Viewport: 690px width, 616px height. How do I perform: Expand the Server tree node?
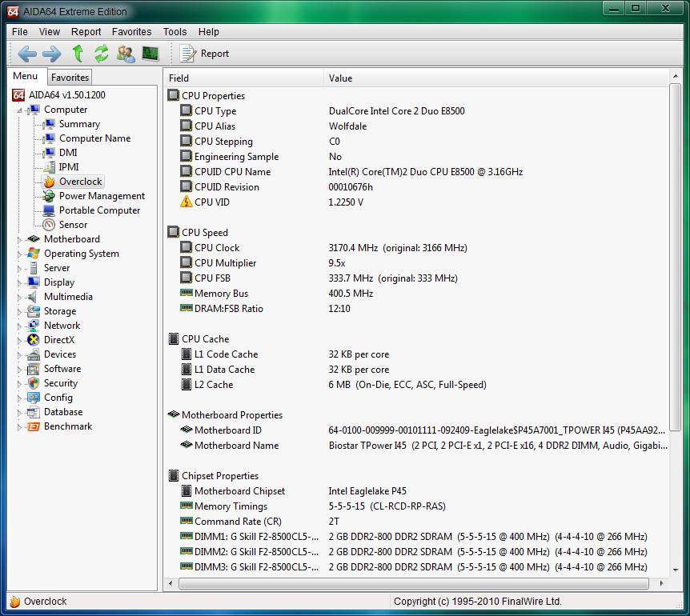[x=19, y=269]
